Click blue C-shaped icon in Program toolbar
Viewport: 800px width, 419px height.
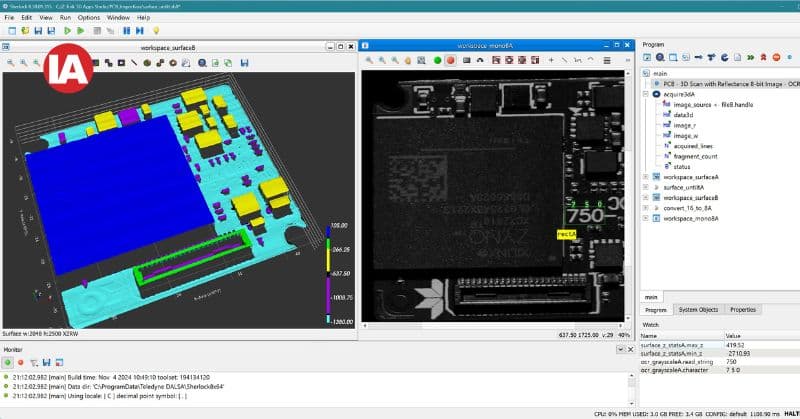(x=724, y=57)
